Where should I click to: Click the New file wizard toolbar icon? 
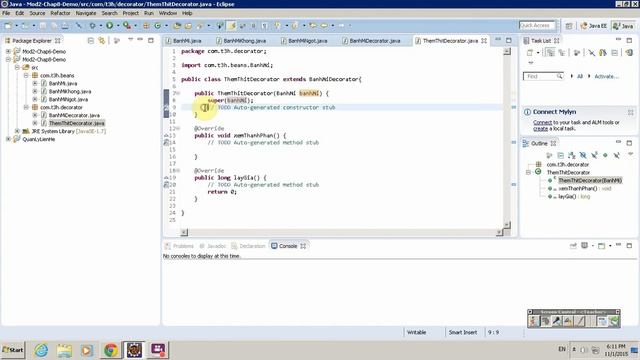point(8,26)
